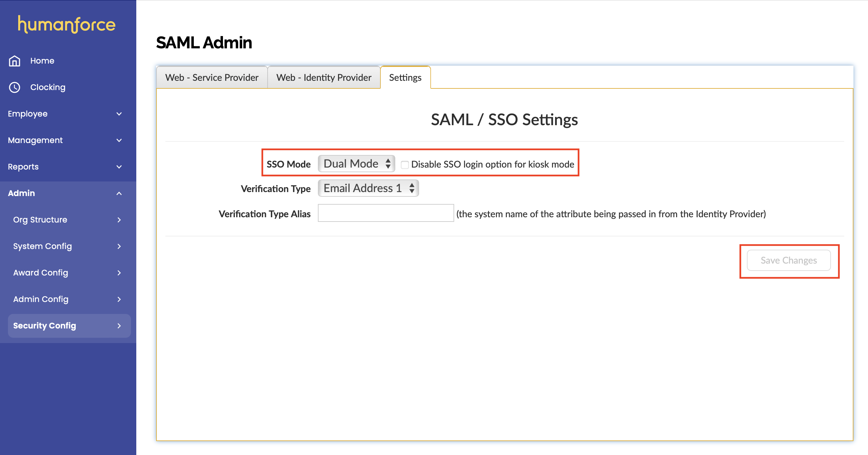Open the Verification Type dropdown
The width and height of the screenshot is (868, 455).
click(x=368, y=188)
